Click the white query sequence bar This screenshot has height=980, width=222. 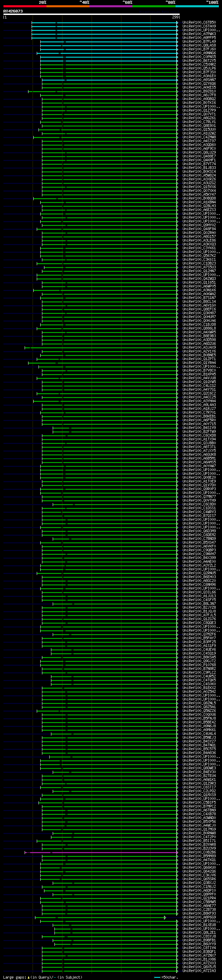coord(92,15)
